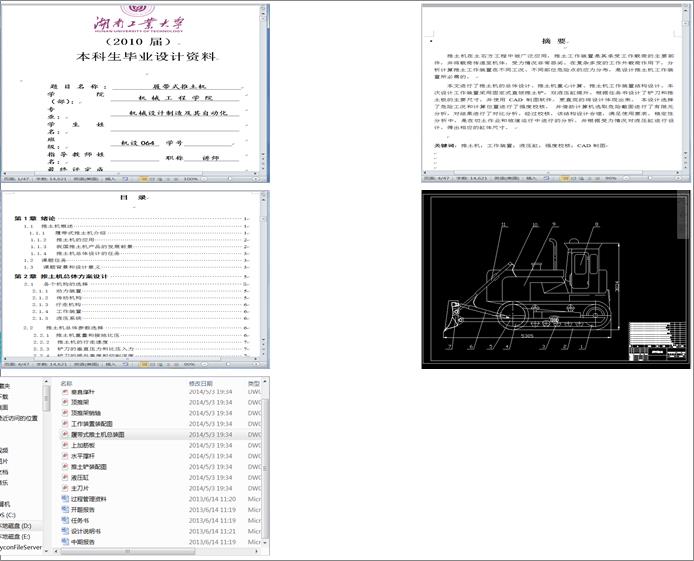The width and height of the screenshot is (694, 561).
Task: Click the Word icon beside 任务书
Action: [x=65, y=520]
